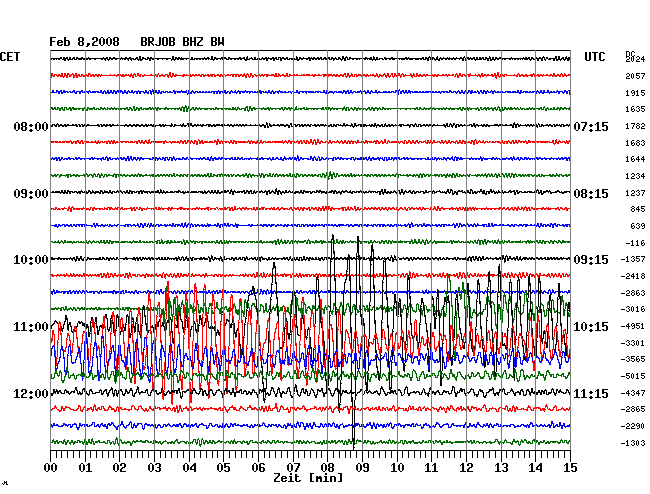Click the DC offset value '-2865'
The width and height of the screenshot is (650, 494).
coord(633,409)
